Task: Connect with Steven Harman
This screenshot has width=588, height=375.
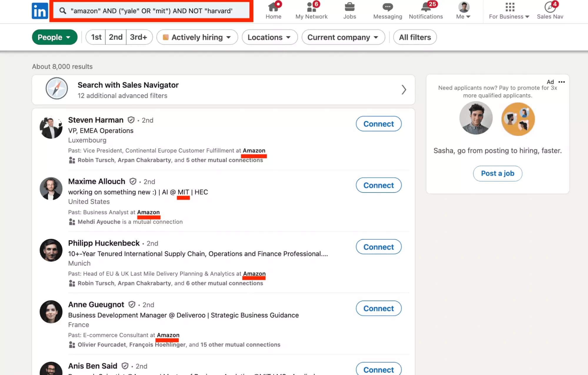Action: (x=378, y=124)
